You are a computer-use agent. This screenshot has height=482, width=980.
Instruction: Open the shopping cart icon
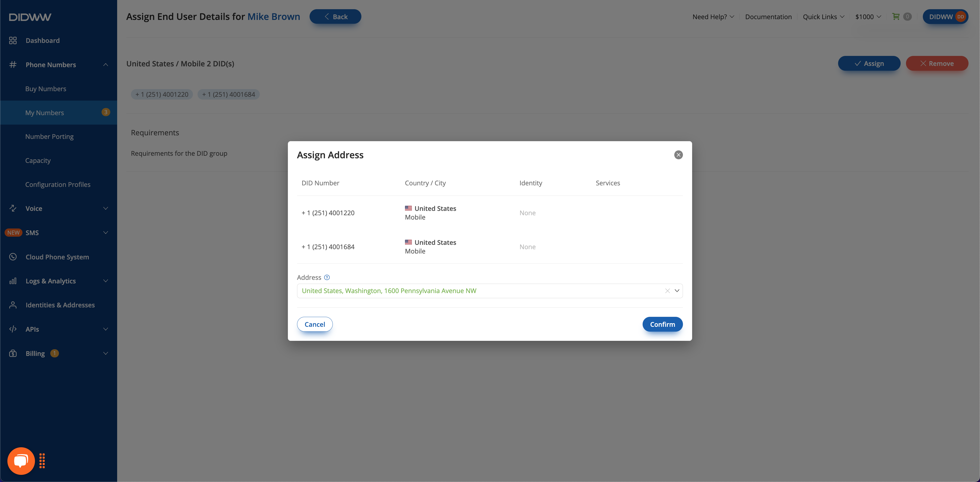coord(896,16)
